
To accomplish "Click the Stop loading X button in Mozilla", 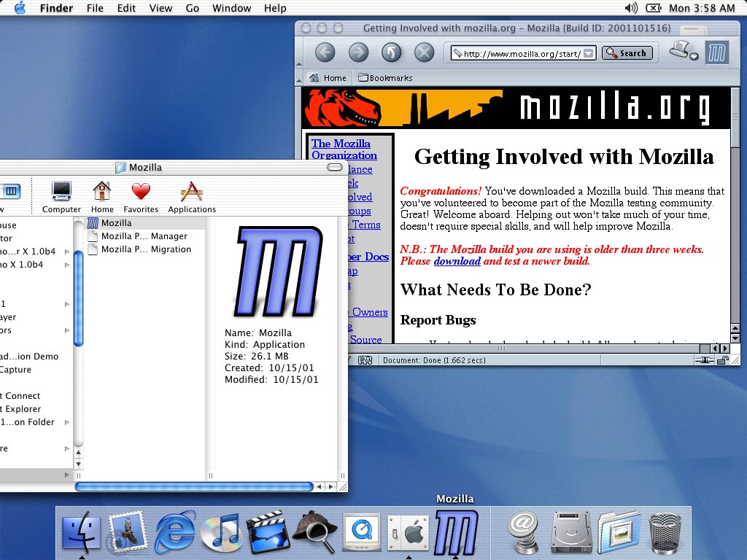I will click(x=424, y=52).
